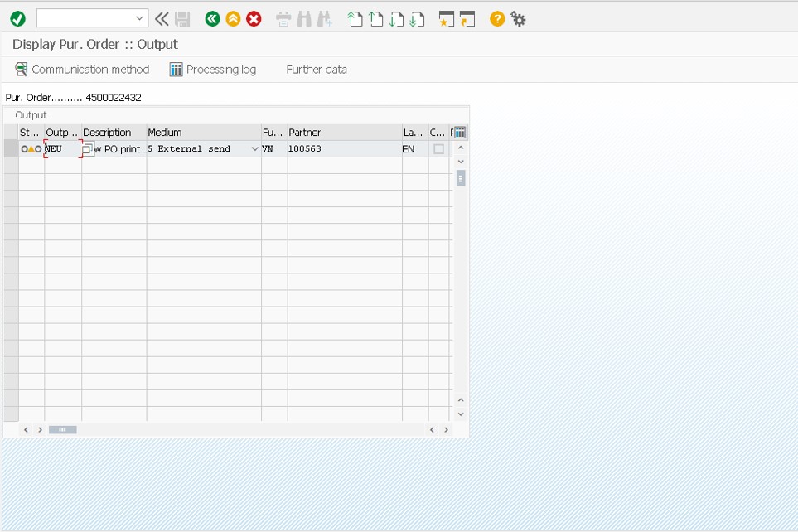Click the up arrow at top of vertical scrollbar

461,148
